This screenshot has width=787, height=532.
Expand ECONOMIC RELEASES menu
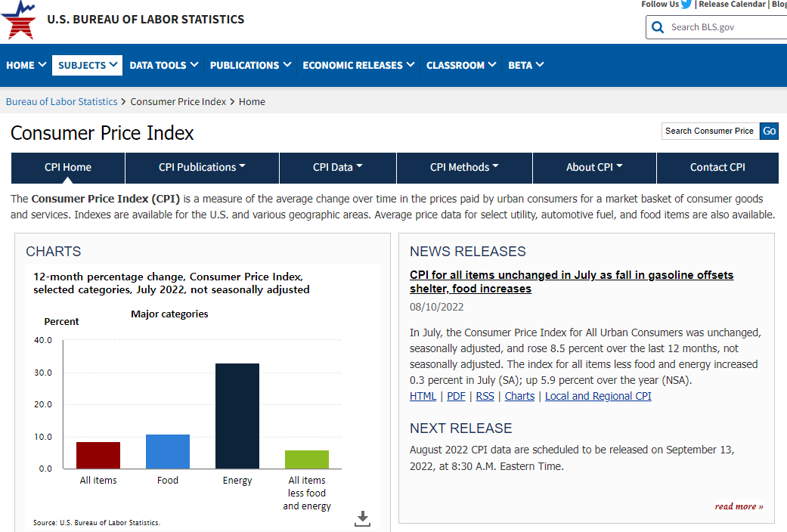tap(358, 65)
